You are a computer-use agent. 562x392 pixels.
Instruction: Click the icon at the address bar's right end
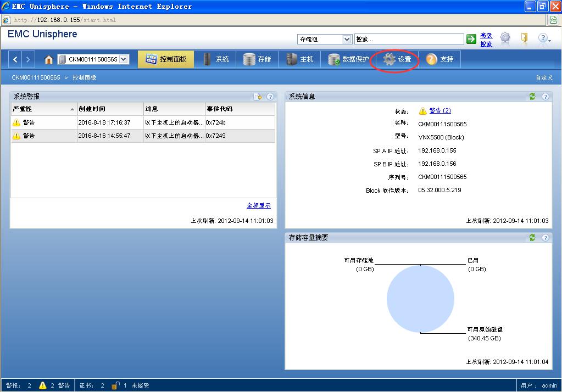[x=553, y=20]
